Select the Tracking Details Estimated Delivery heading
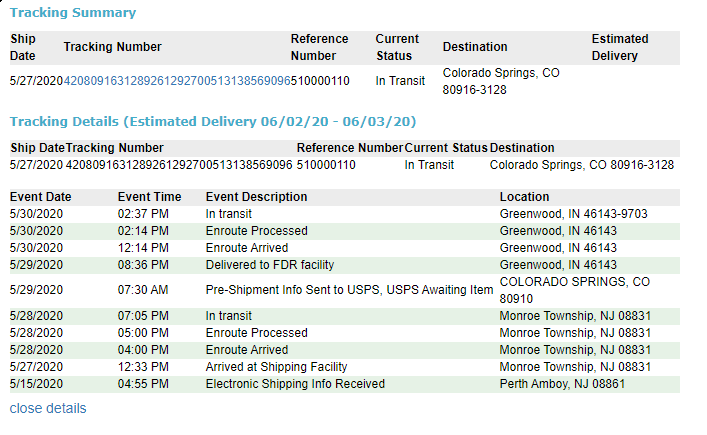The width and height of the screenshot is (707, 435). (x=212, y=122)
